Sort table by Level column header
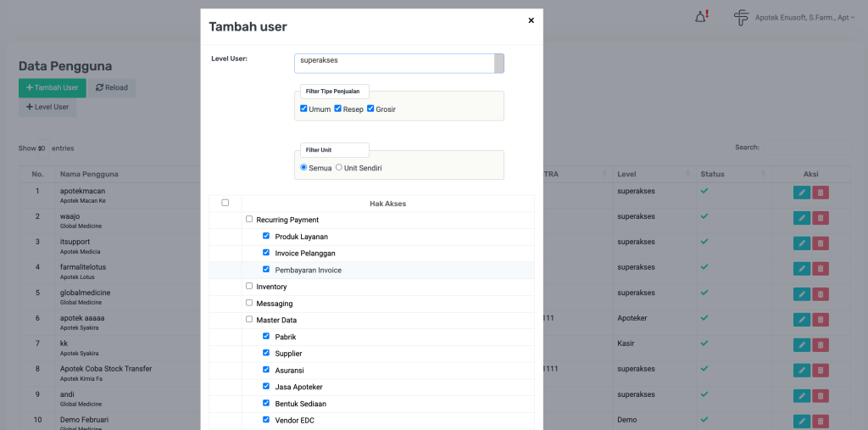The height and width of the screenshot is (430, 868). 648,174
